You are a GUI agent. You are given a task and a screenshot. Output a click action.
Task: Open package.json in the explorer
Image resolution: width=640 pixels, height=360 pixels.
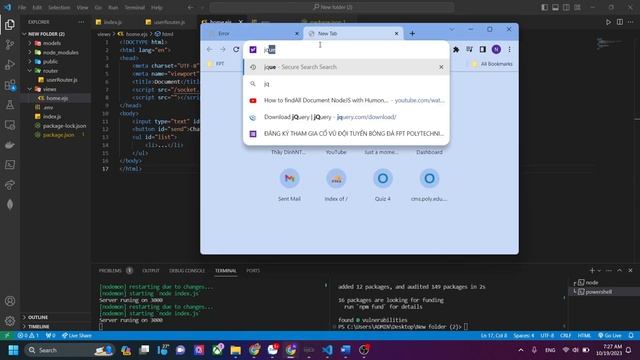[58, 135]
